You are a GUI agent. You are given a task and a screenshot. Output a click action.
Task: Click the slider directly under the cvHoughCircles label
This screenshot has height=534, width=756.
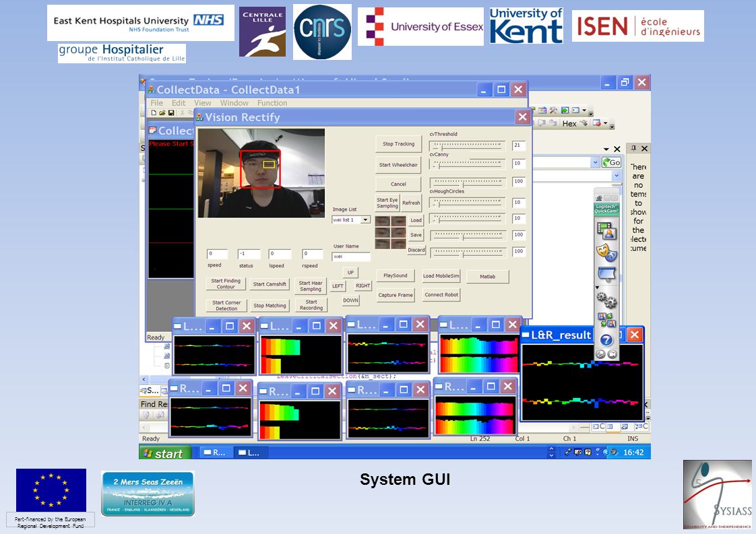point(467,203)
